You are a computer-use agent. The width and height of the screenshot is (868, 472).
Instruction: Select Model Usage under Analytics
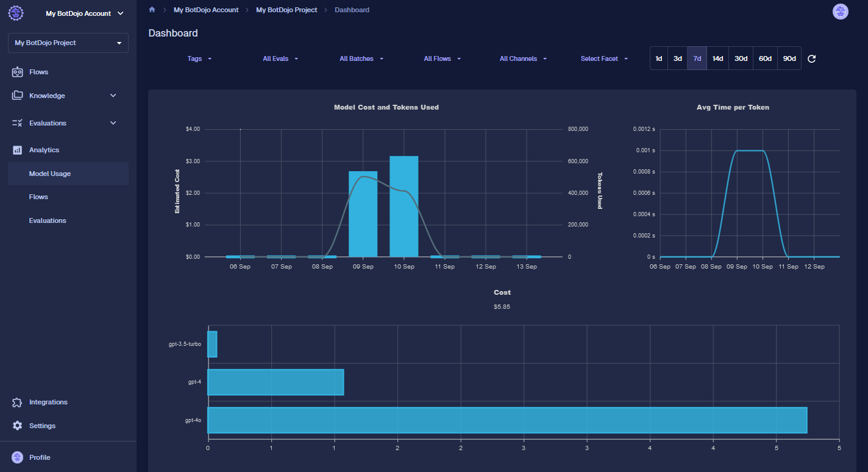pyautogui.click(x=68, y=174)
